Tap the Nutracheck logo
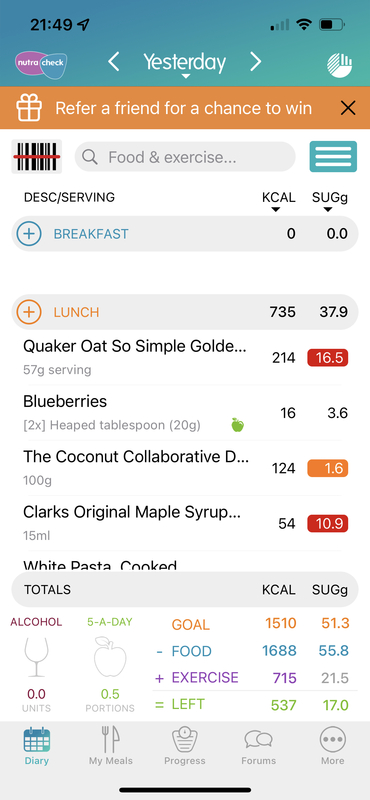This screenshot has width=370, height=800. coord(41,64)
